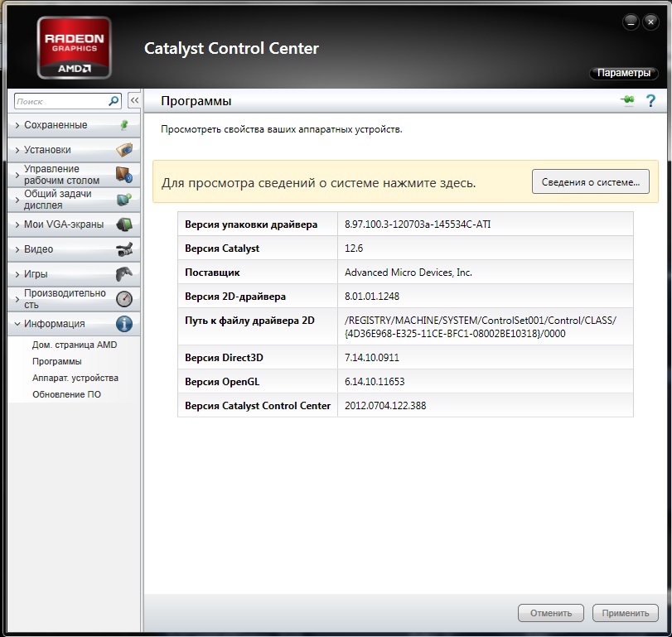
Task: Click the Версия 2D-драйвера label
Action: coord(235,297)
